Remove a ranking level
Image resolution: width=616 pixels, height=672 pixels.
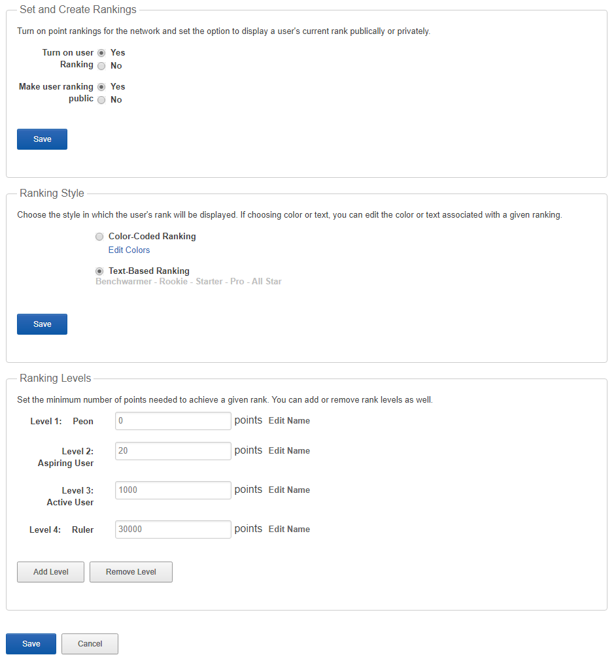[x=131, y=571]
